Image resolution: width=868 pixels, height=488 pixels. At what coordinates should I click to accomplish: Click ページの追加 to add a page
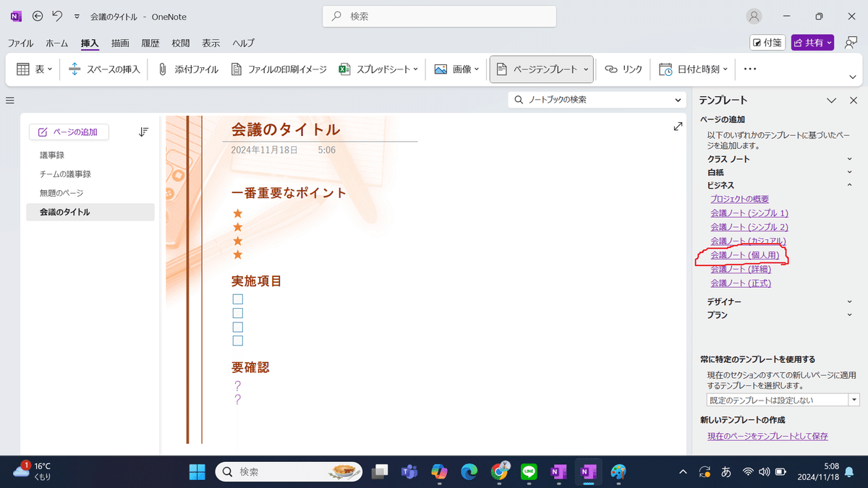(69, 132)
